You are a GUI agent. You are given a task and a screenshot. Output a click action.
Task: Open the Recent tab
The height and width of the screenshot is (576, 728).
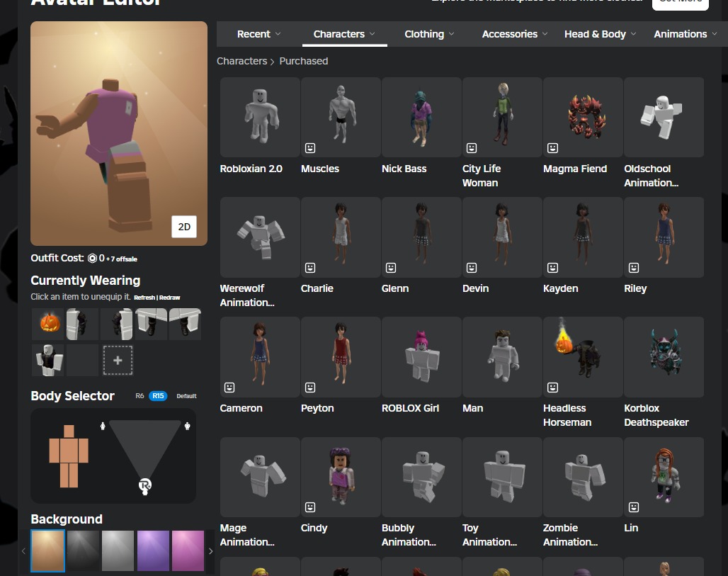pyautogui.click(x=254, y=33)
